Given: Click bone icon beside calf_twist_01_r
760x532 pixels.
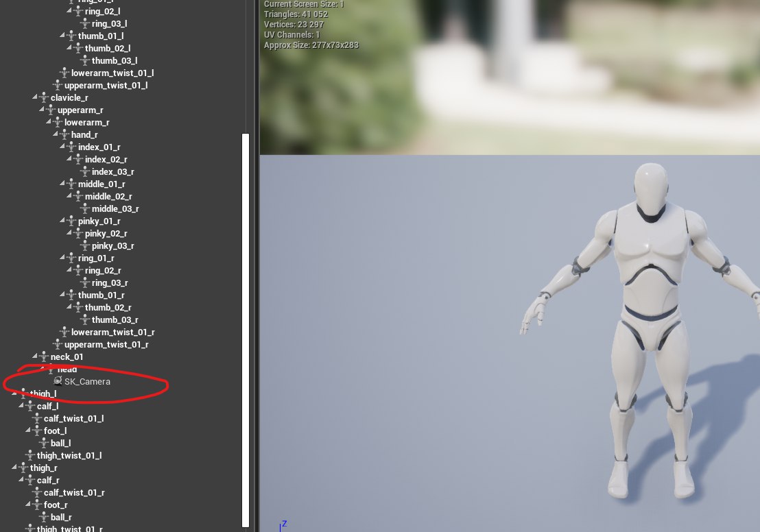Looking at the screenshot, I should (x=37, y=492).
